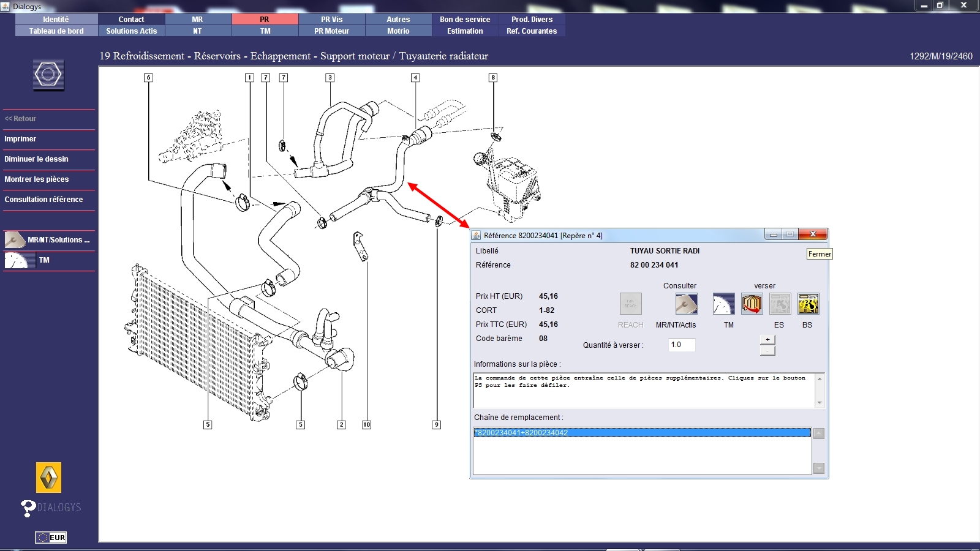980x551 pixels.
Task: Click Imprimer in the left sidebar
Action: 20,139
